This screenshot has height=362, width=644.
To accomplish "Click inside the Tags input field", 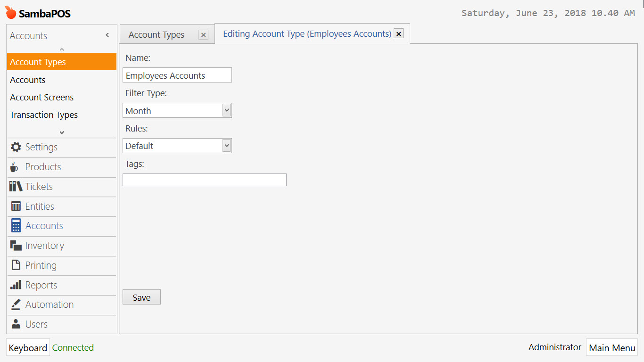I will (204, 180).
